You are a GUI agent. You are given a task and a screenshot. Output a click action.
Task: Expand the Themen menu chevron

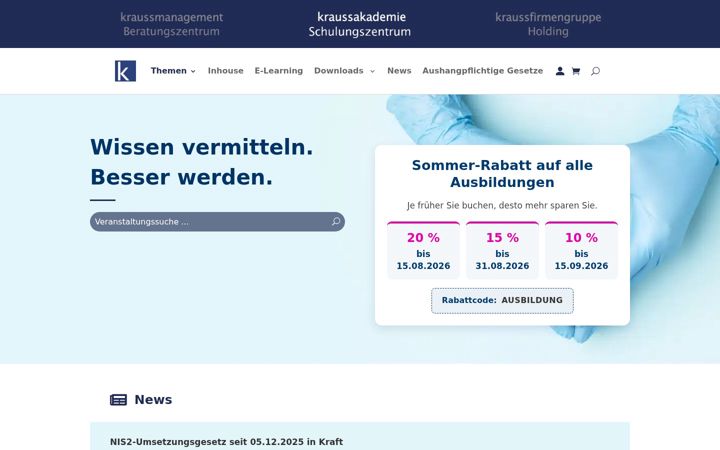(193, 71)
